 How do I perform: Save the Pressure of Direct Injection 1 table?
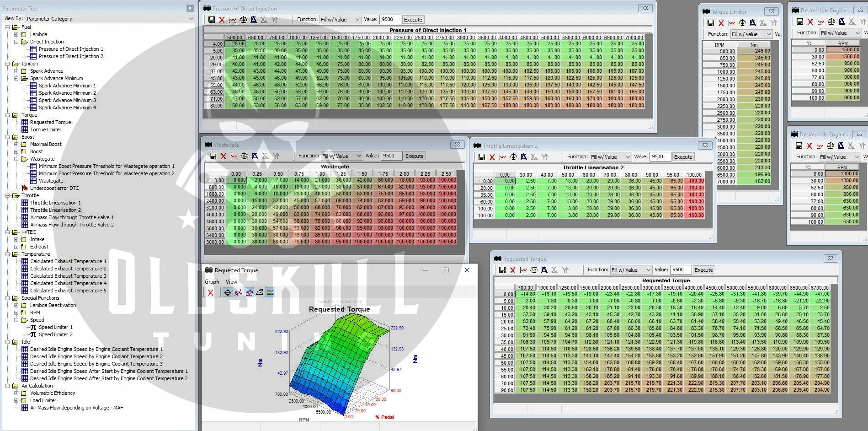pos(211,20)
